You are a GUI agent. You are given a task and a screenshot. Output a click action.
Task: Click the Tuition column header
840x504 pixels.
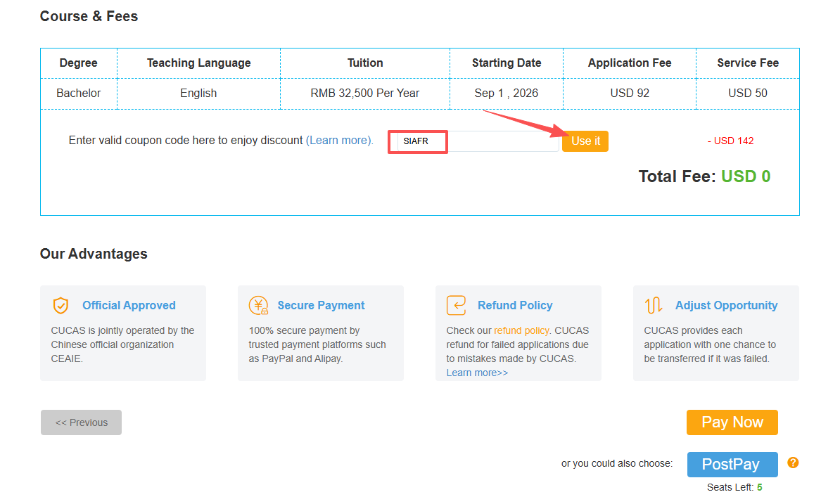(x=365, y=63)
